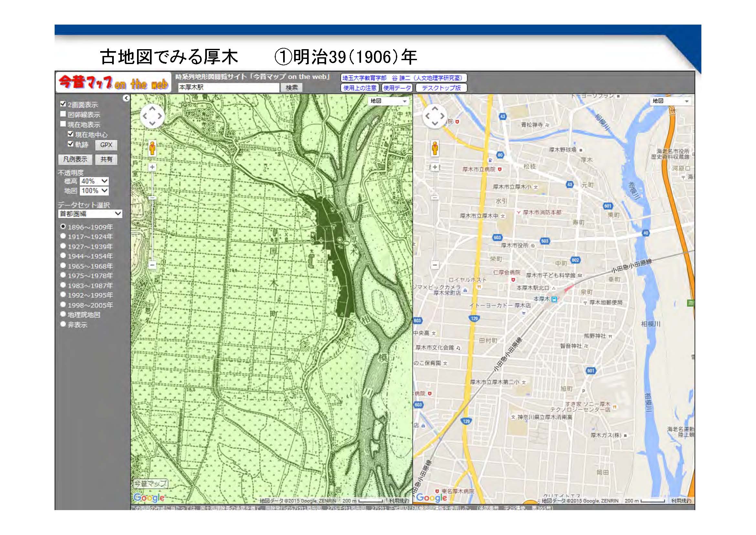The width and height of the screenshot is (756, 535).
Task: Click route 129 shield near イトーヨーカドー
Action: 474,318
